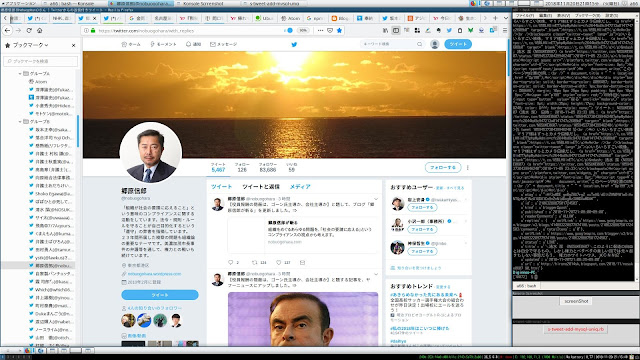The image size is (640, 360).
Task: Open the Atom bookmark in sidebar
Action: [41, 82]
